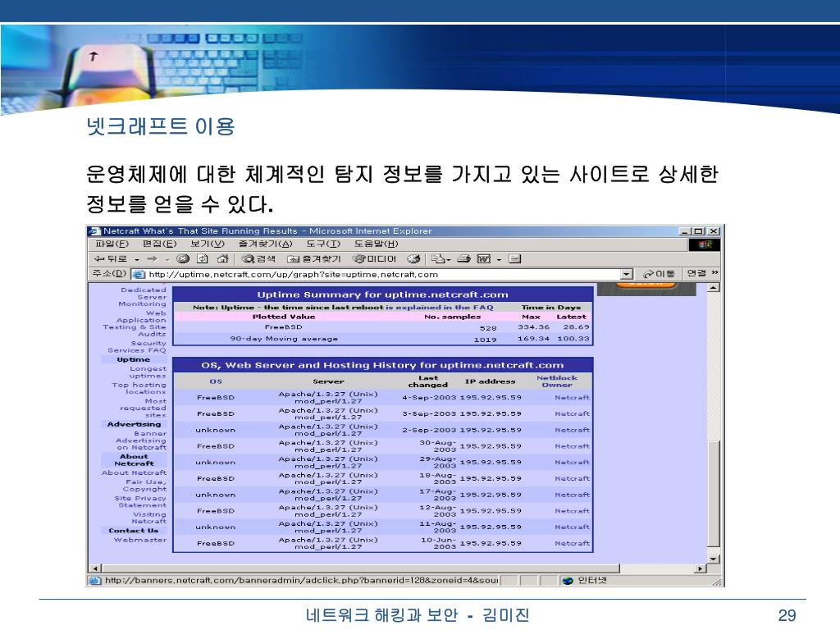The height and width of the screenshot is (630, 840).
Task: Open the 도움말(H) menu
Action: pyautogui.click(x=376, y=244)
